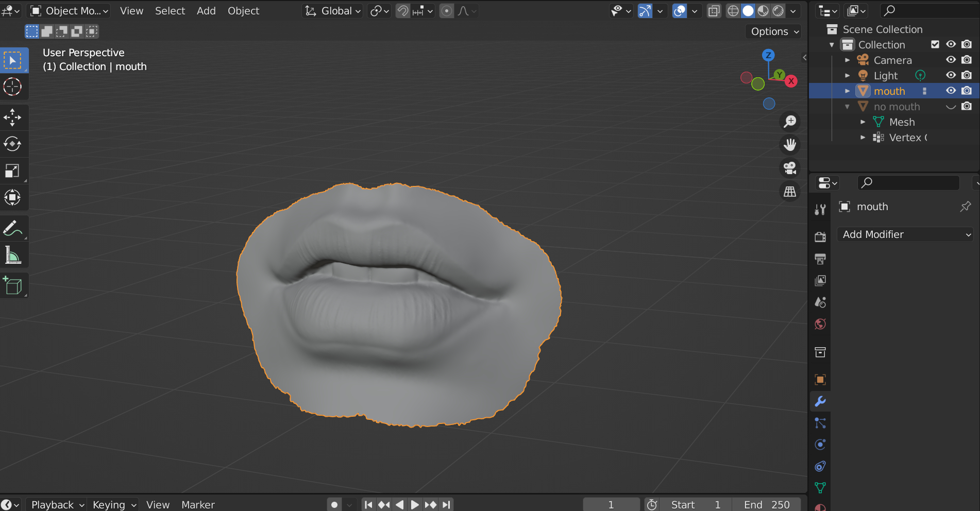
Task: Click the Options button in the viewport
Action: [x=773, y=31]
